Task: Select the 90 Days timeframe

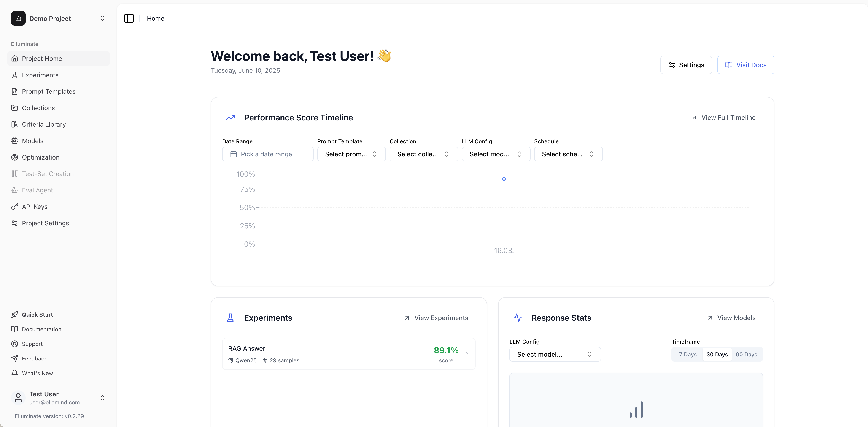Action: click(746, 354)
